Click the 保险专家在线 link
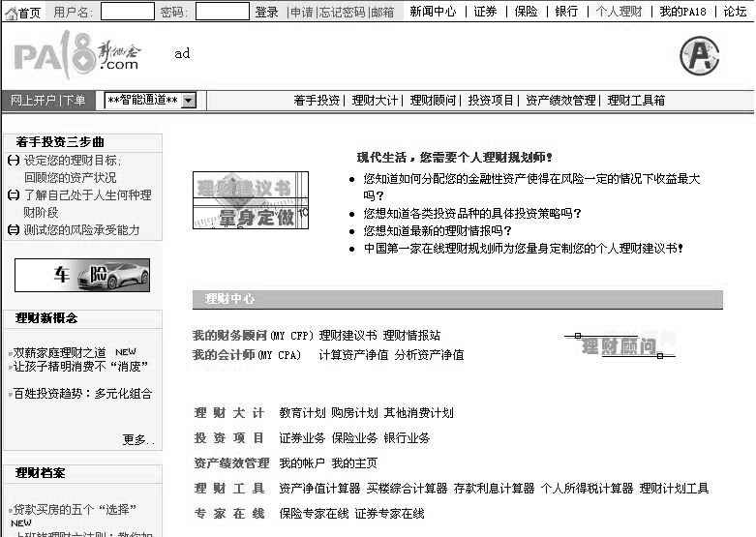 click(314, 514)
